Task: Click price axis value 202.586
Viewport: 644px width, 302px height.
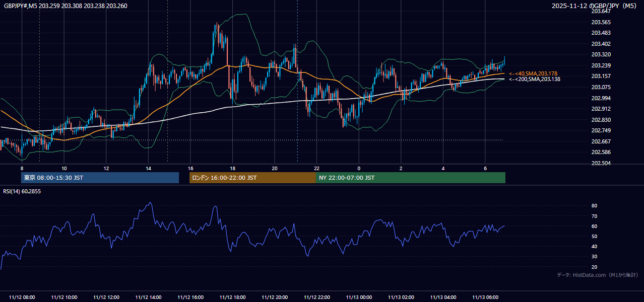Action: [601, 152]
